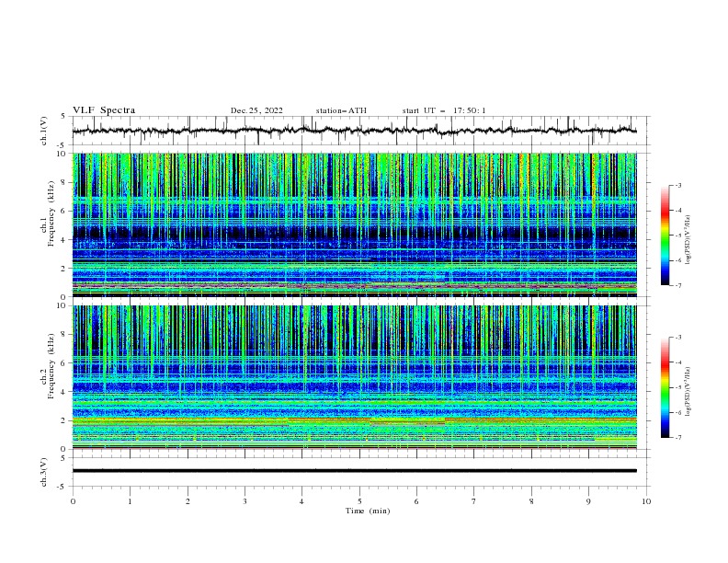This screenshot has width=728, height=563.
Task: Click time axis tick "10"
Action: [x=646, y=501]
